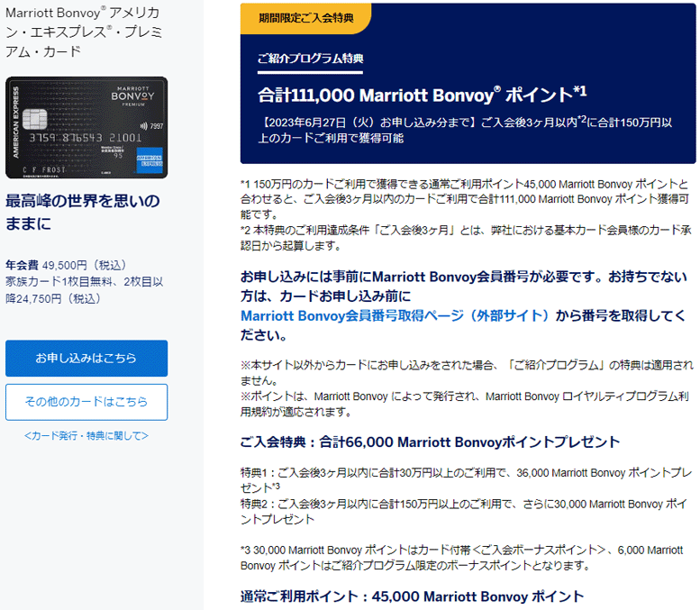The height and width of the screenshot is (610, 700).
Task: Click the Marriott Bonvoy Premium card image
Action: 86,128
